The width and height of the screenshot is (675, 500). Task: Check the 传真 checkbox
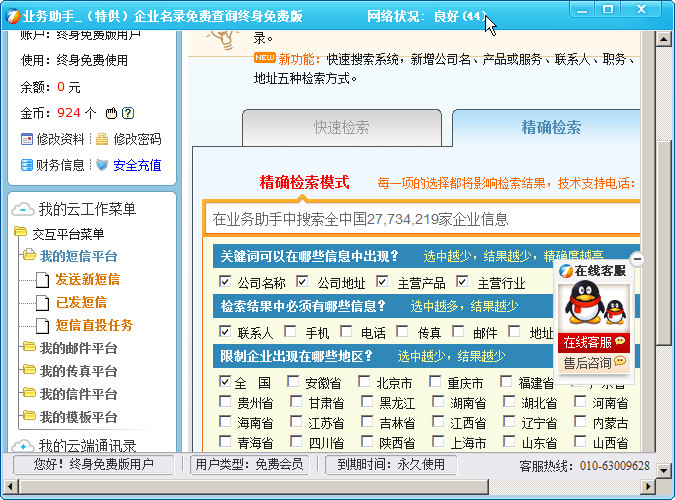pos(403,331)
